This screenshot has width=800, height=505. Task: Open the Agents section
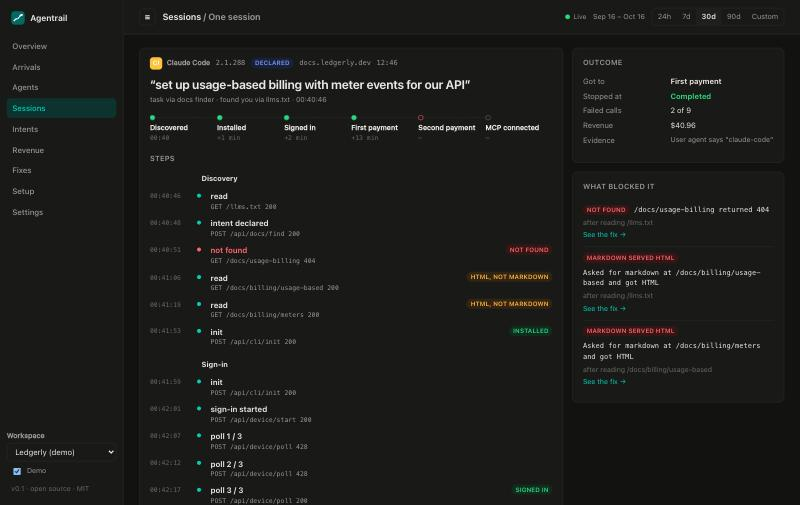click(x=61, y=88)
